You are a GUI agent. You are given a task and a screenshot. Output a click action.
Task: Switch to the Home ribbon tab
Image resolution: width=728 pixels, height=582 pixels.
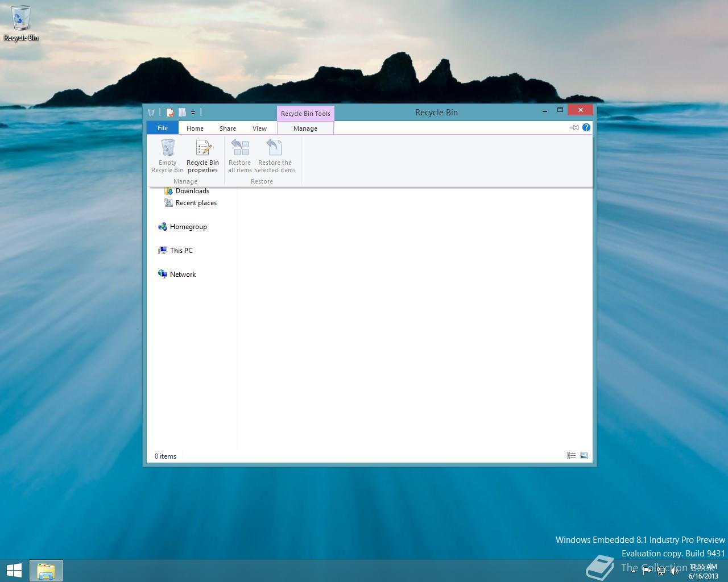click(x=195, y=128)
